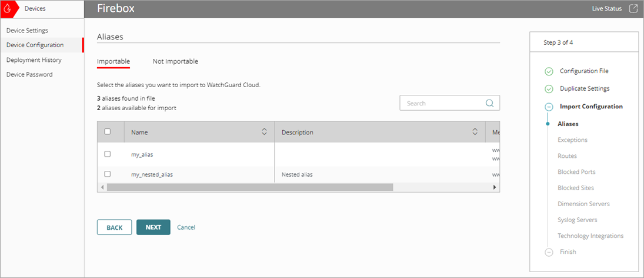644x278 pixels.
Task: Click the Step 3 of 4 heading
Action: pos(558,42)
